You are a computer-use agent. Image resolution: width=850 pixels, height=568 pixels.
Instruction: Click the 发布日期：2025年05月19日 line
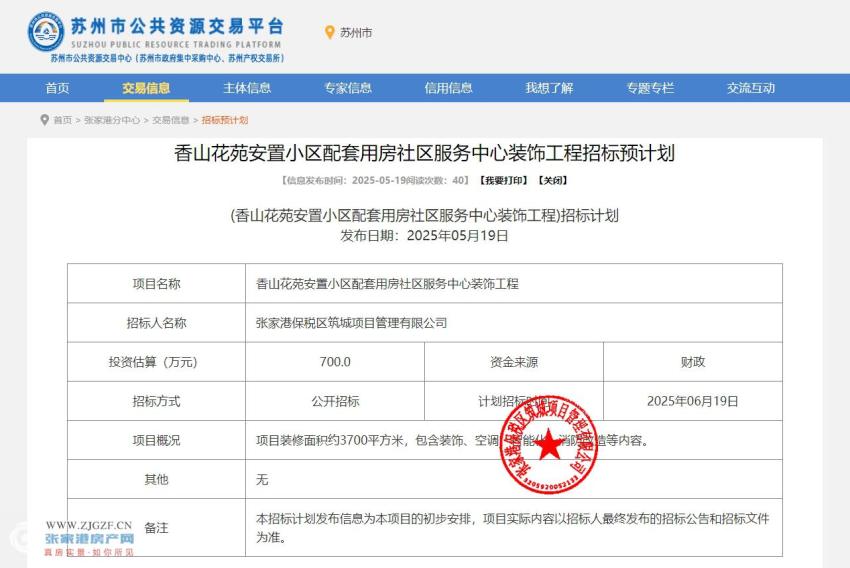click(x=424, y=236)
